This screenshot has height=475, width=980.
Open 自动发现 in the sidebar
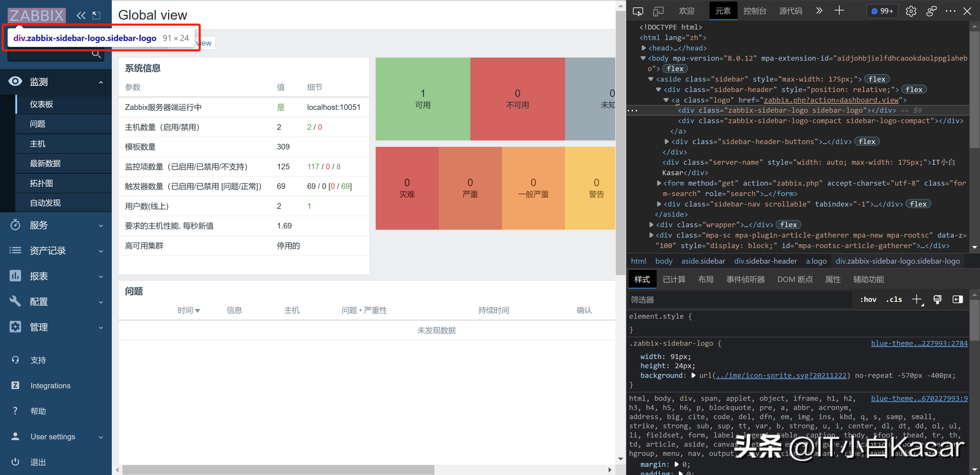[64, 203]
